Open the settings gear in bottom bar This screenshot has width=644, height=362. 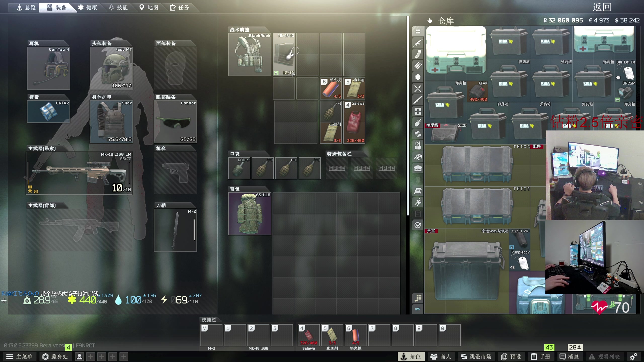click(x=633, y=356)
